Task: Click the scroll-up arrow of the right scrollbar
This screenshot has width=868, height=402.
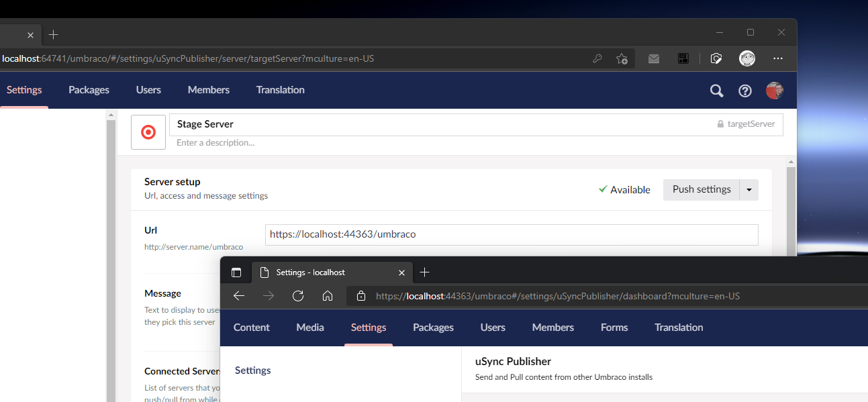Action: tap(791, 162)
